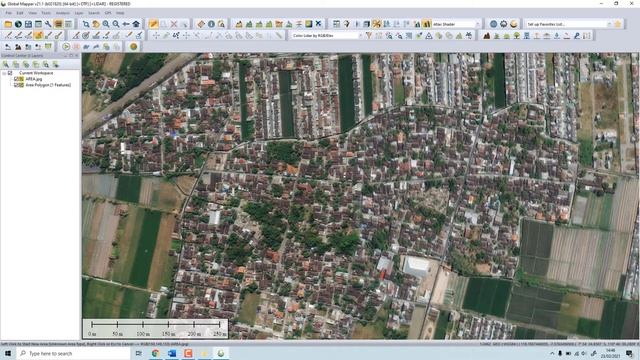
Task: Open the File menu
Action: (8, 13)
